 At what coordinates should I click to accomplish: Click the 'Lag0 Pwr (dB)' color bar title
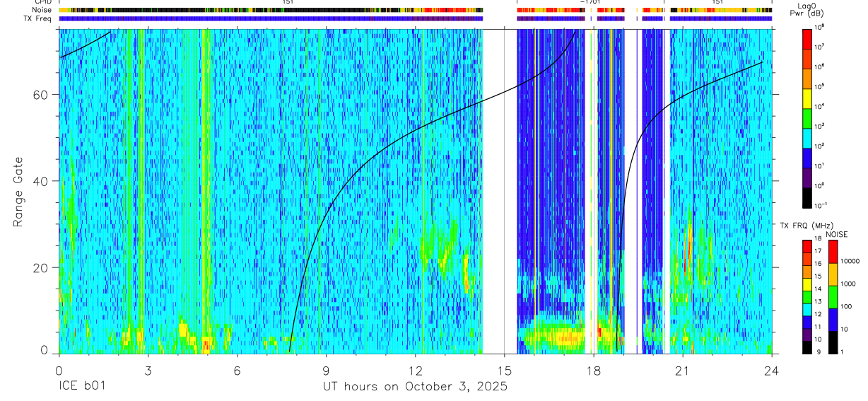pos(807,11)
